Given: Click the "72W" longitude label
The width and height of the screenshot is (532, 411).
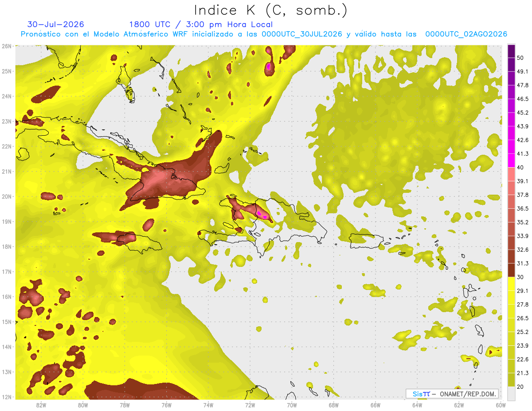Looking at the screenshot, I should 250,405.
